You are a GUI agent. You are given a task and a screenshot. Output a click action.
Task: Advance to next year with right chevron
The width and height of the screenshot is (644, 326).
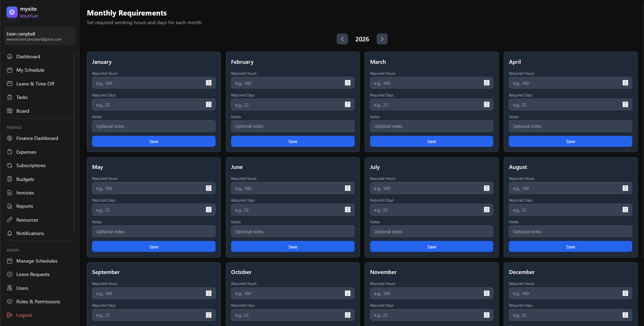pyautogui.click(x=382, y=39)
